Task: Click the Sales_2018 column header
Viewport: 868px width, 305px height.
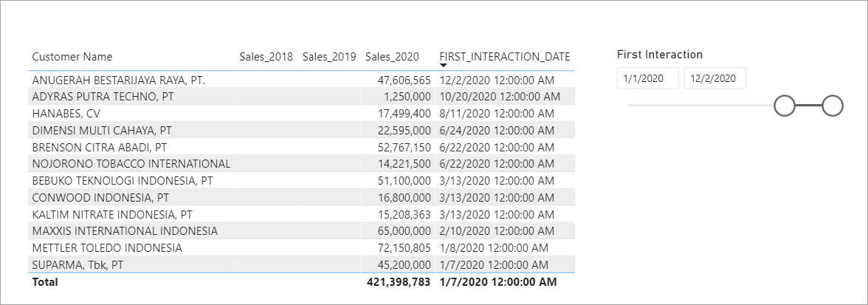Action: click(x=266, y=57)
